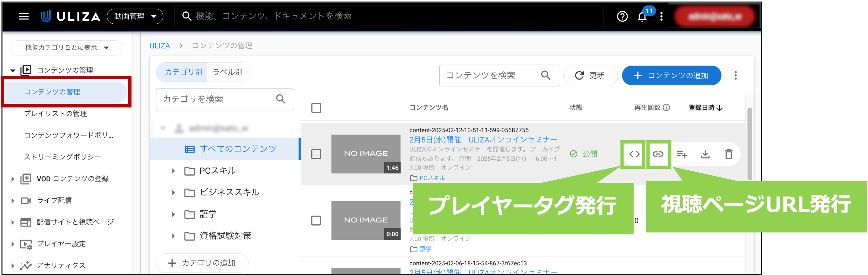
Task: Click the ULIZA logo
Action: click(70, 16)
